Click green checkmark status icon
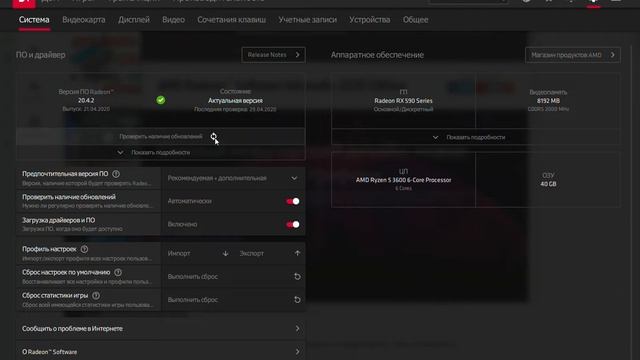The height and width of the screenshot is (360, 640). pyautogui.click(x=161, y=100)
